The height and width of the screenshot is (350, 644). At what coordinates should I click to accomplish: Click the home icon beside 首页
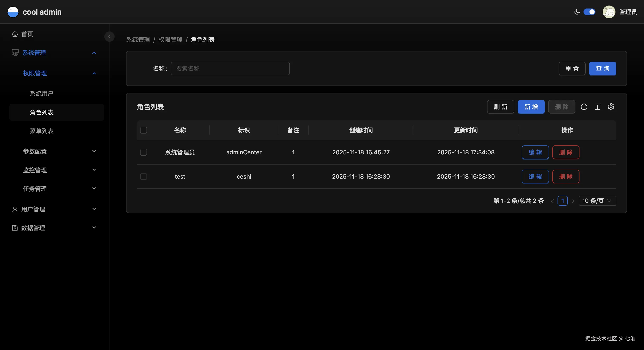(x=15, y=34)
